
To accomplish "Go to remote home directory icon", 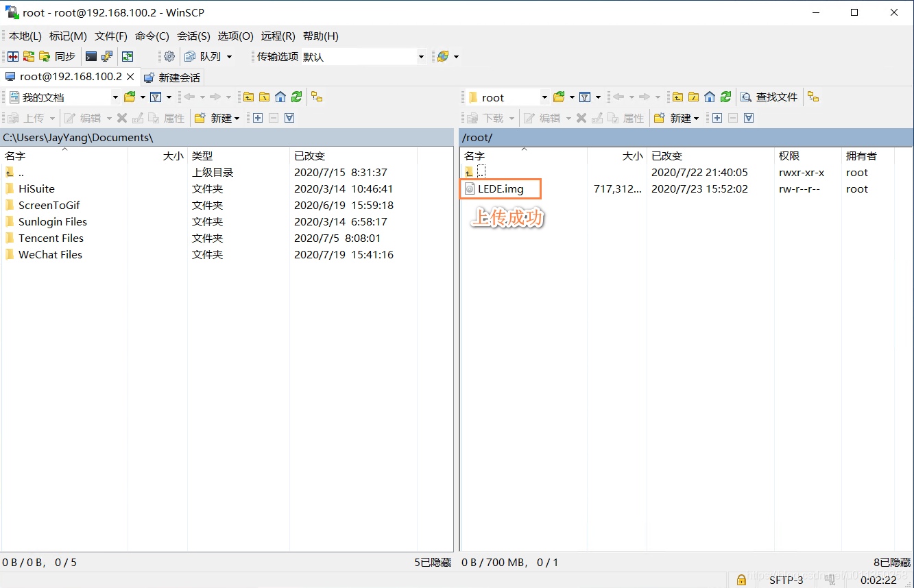I will point(710,97).
